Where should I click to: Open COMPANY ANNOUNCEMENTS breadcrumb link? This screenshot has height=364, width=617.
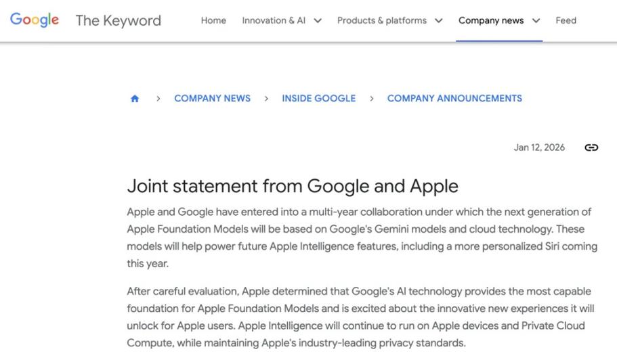[x=454, y=98]
